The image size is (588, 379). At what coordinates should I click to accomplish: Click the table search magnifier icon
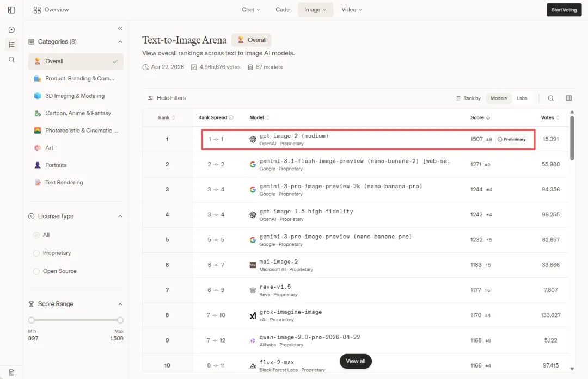click(x=550, y=98)
